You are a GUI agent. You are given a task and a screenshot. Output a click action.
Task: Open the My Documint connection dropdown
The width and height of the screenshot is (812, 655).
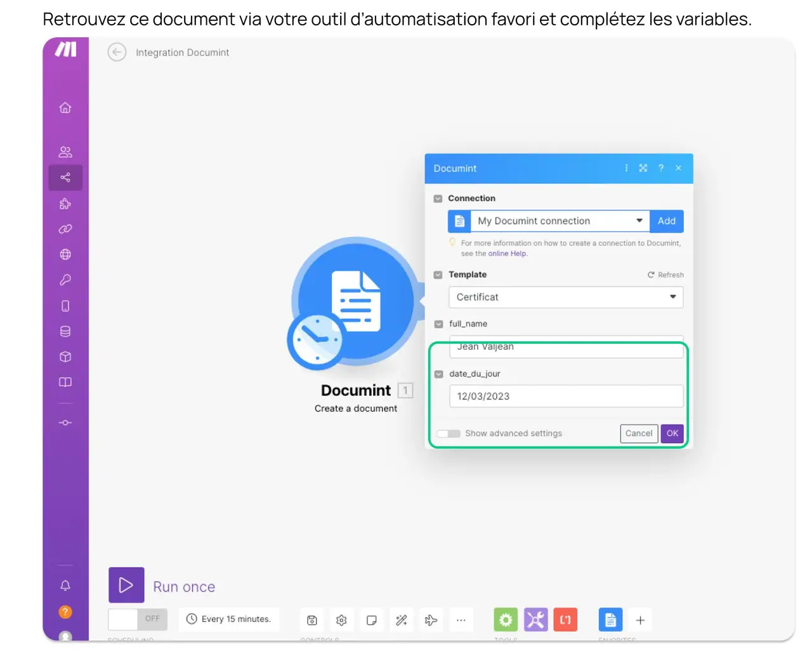560,221
